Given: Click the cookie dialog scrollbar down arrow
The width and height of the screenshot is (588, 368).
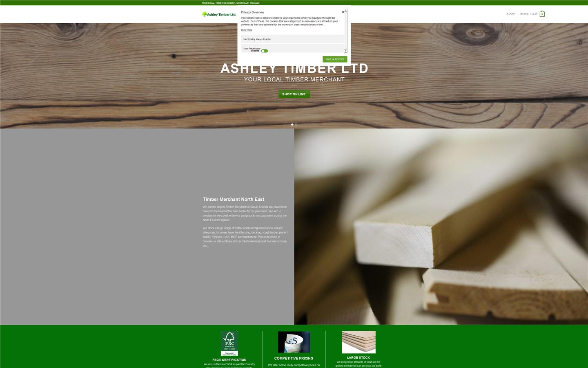Looking at the screenshot, I should point(345,51).
